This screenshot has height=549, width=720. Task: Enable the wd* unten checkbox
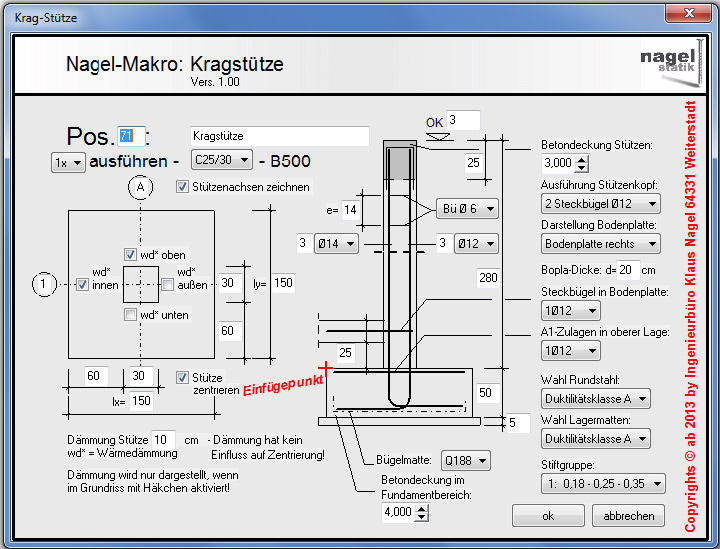131,315
